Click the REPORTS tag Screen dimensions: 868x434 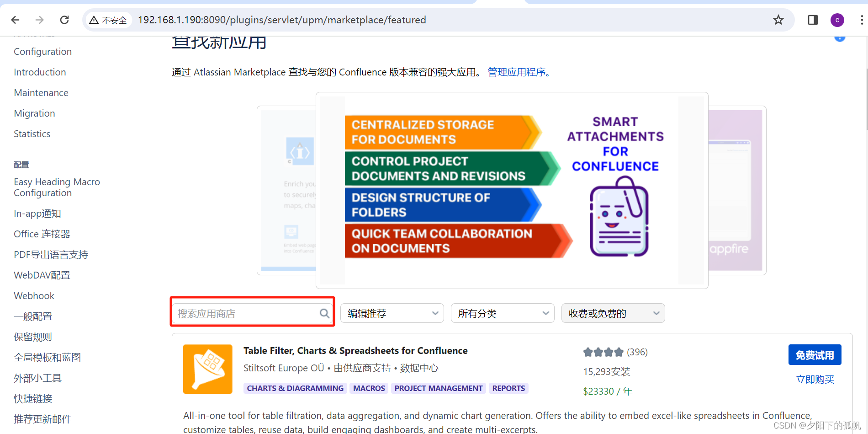[x=508, y=388]
